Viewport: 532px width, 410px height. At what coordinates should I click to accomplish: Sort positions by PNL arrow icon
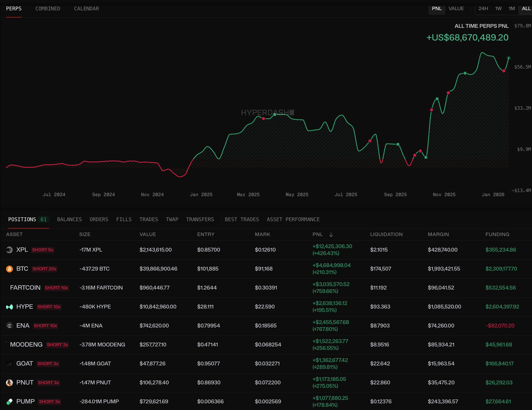click(x=331, y=235)
